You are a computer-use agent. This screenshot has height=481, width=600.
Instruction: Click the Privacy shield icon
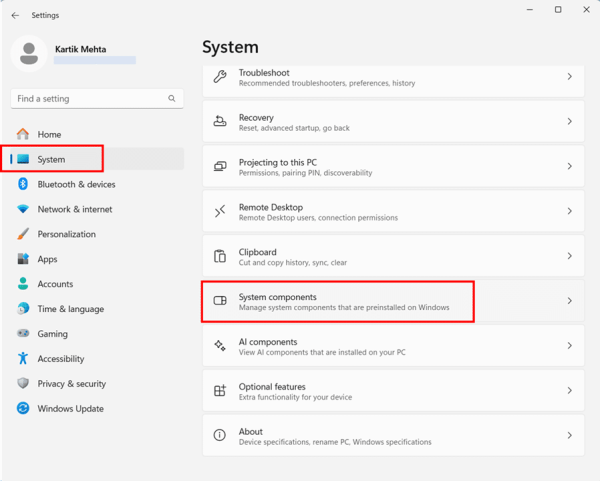coord(23,383)
